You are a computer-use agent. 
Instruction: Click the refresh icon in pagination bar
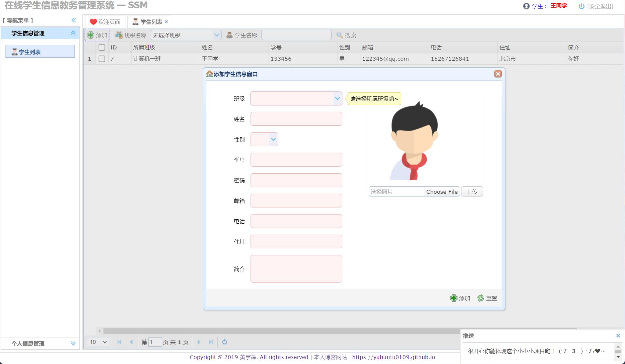(x=225, y=342)
